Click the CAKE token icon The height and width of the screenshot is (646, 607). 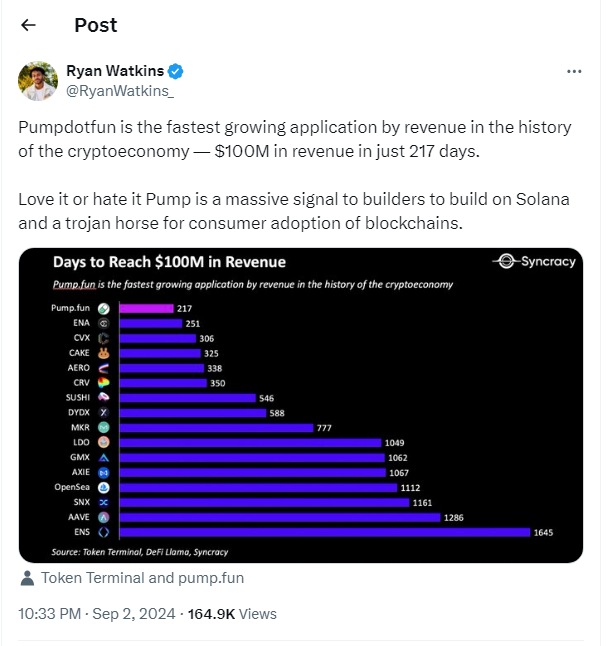103,353
